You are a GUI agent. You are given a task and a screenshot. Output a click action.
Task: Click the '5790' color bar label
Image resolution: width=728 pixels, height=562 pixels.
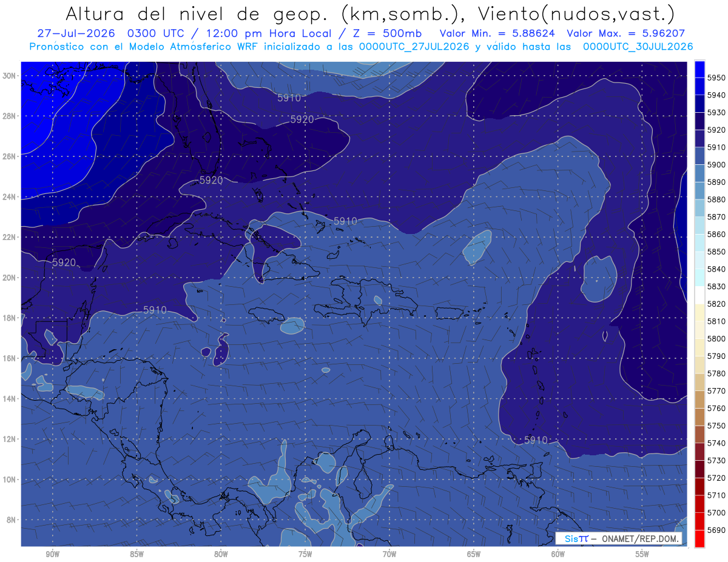pos(716,356)
